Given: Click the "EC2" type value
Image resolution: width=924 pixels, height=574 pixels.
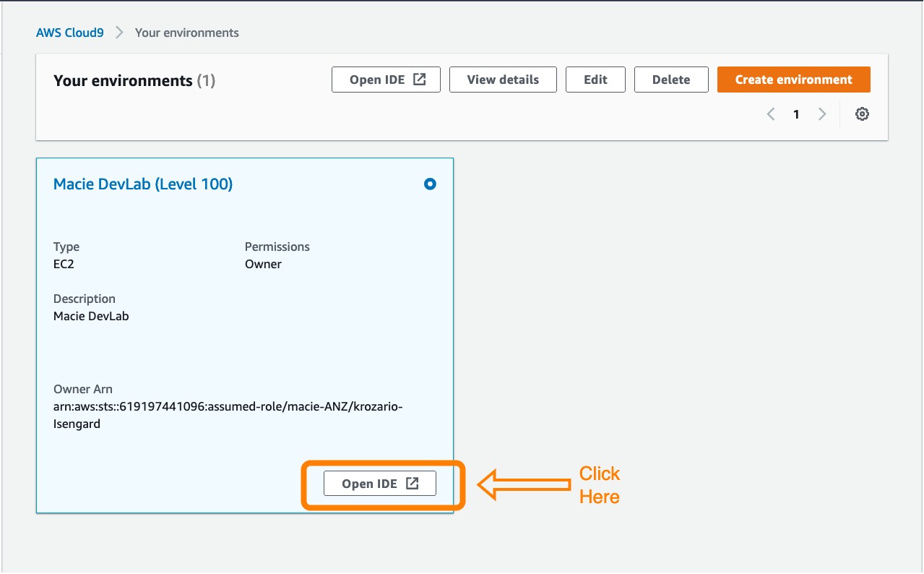Looking at the screenshot, I should pyautogui.click(x=64, y=264).
